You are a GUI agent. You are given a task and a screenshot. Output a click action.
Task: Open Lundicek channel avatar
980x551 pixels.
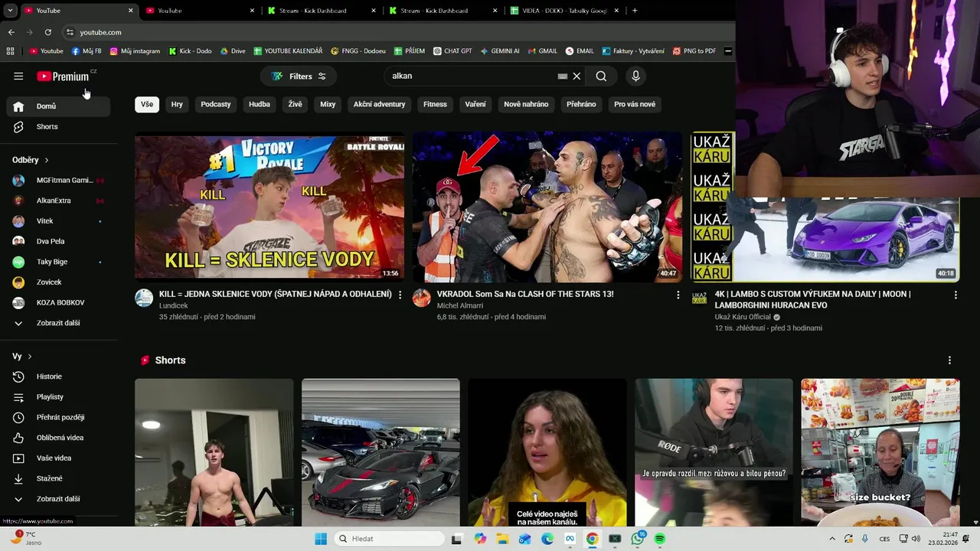coord(144,298)
